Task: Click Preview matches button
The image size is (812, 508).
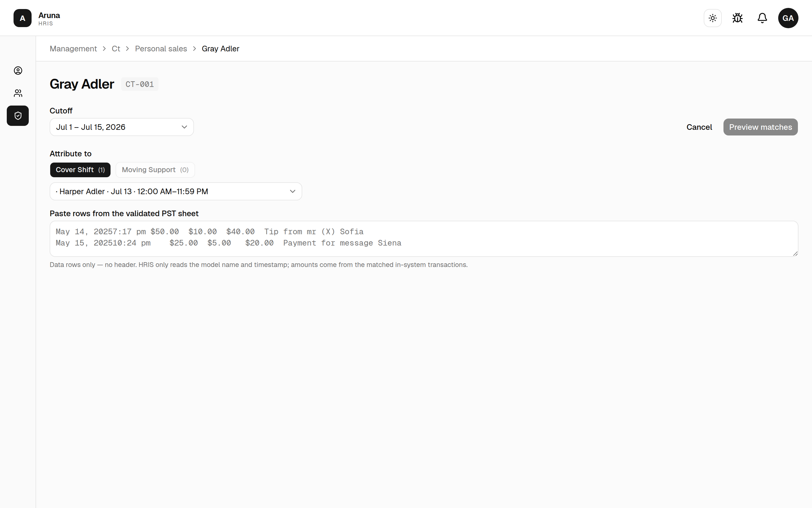Action: tap(760, 127)
